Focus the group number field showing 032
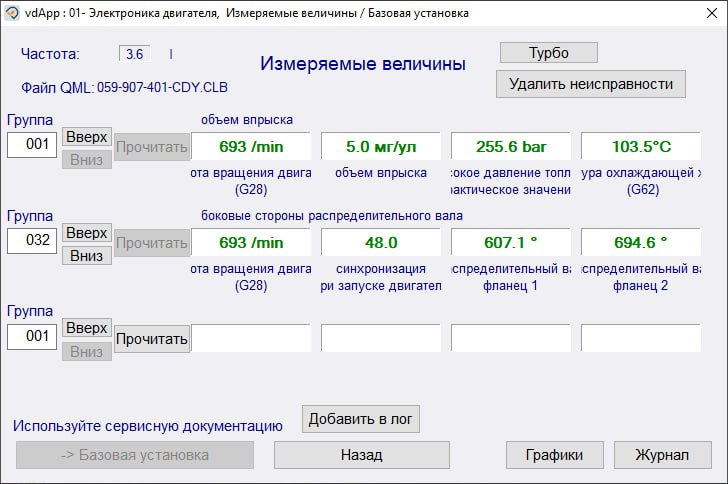This screenshot has height=484, width=728. click(x=32, y=241)
